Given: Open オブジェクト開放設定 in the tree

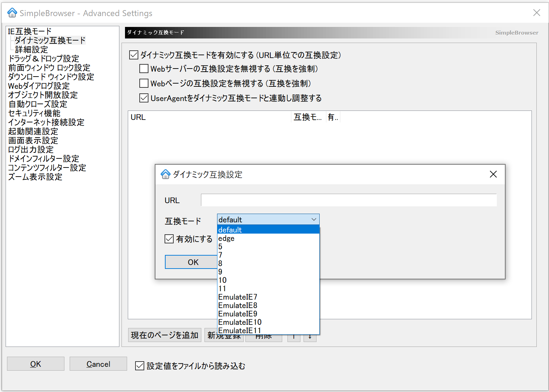Looking at the screenshot, I should coord(43,95).
